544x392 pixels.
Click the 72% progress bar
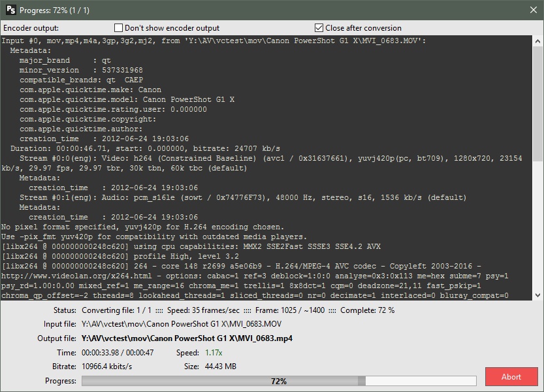click(x=279, y=381)
